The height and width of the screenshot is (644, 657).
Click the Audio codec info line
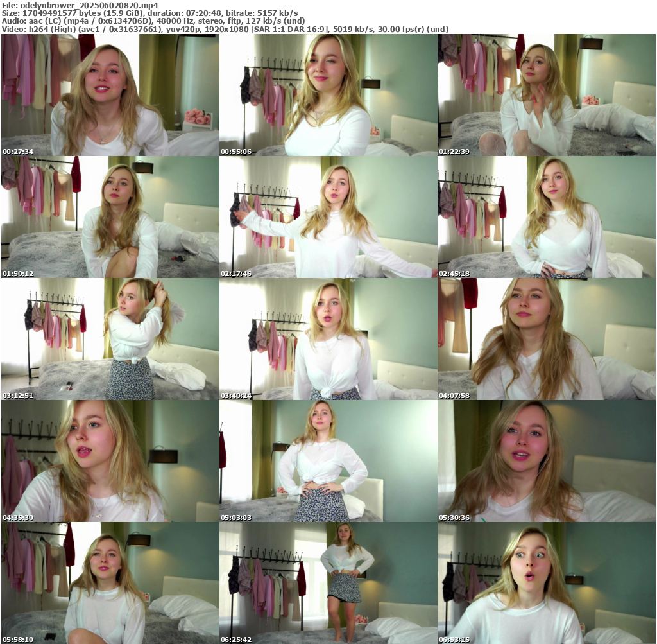153,21
